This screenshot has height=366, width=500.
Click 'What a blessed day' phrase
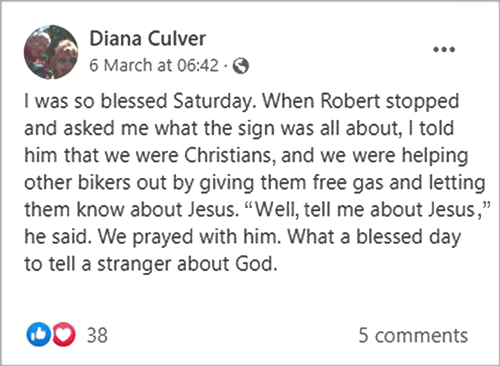[x=374, y=237]
